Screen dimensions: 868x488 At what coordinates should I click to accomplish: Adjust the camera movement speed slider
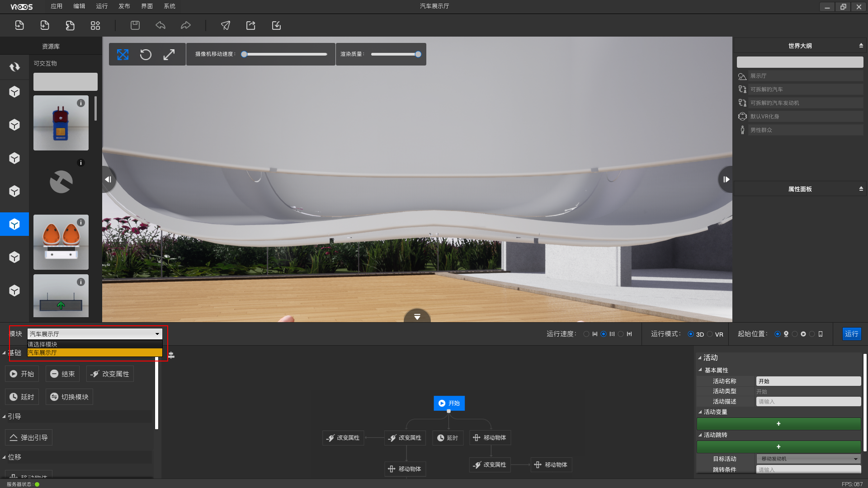pyautogui.click(x=285, y=54)
